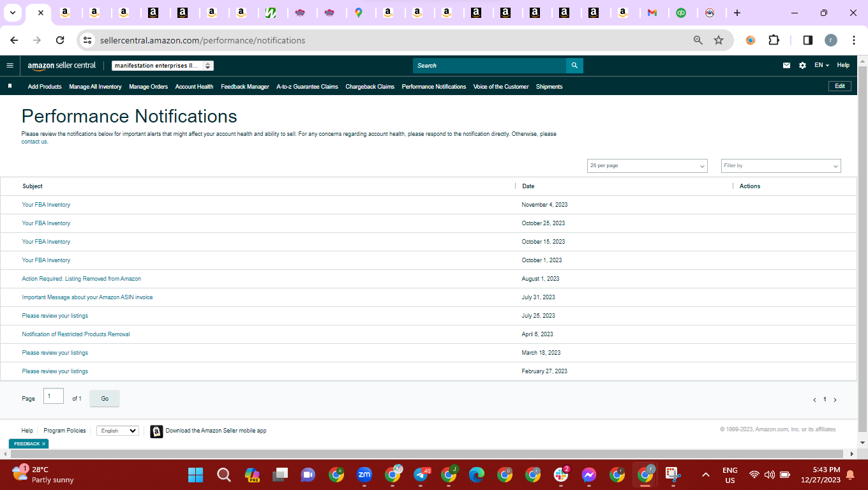Open the EN language dropdown
This screenshot has height=490, width=868.
pyautogui.click(x=821, y=65)
